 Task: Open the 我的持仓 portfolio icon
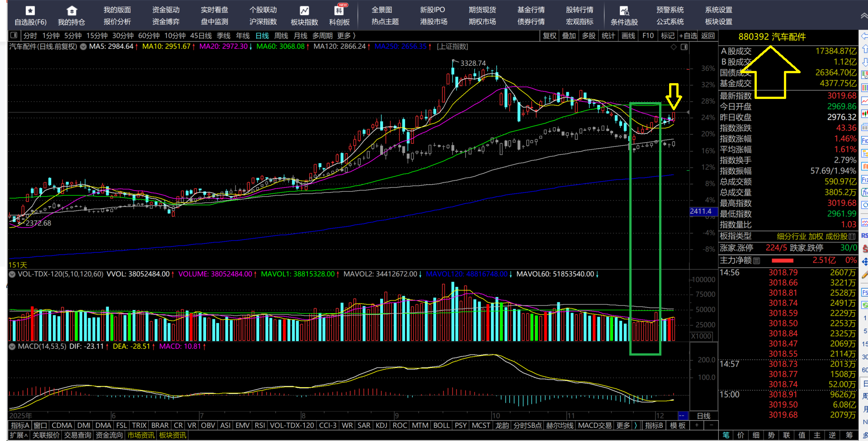71,10
